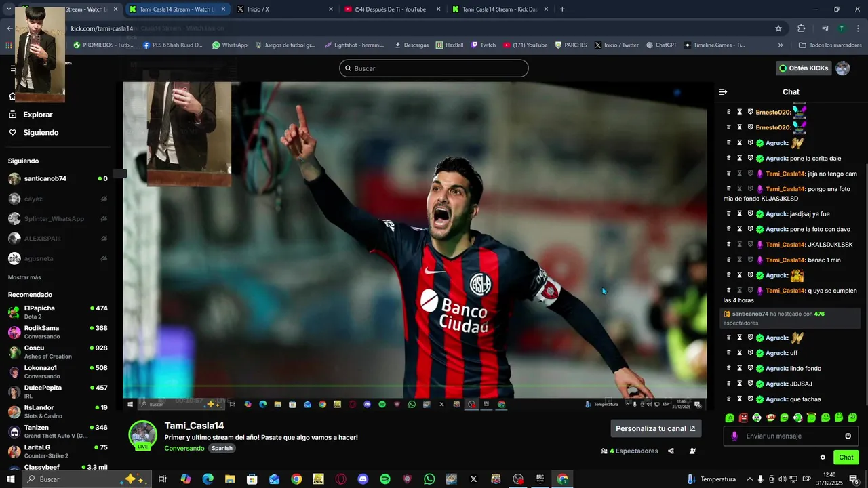The width and height of the screenshot is (868, 488).
Task: Switch to the Después De Ti YouTube tab
Action: click(393, 9)
